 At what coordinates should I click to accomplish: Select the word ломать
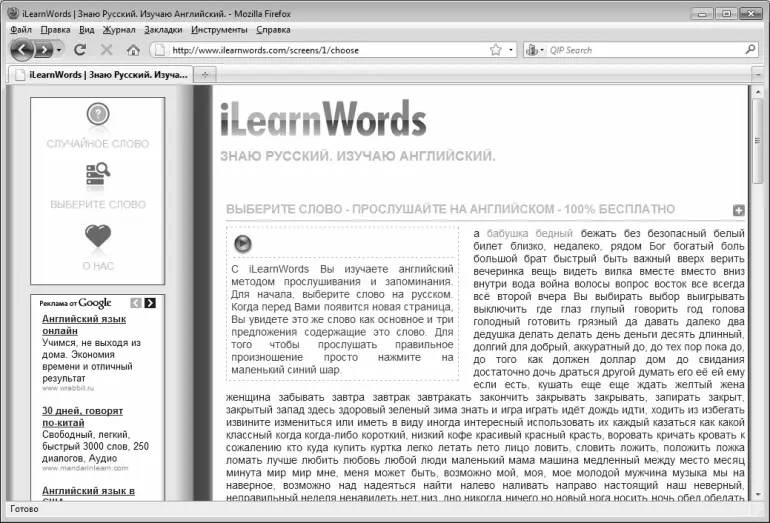tap(244, 461)
